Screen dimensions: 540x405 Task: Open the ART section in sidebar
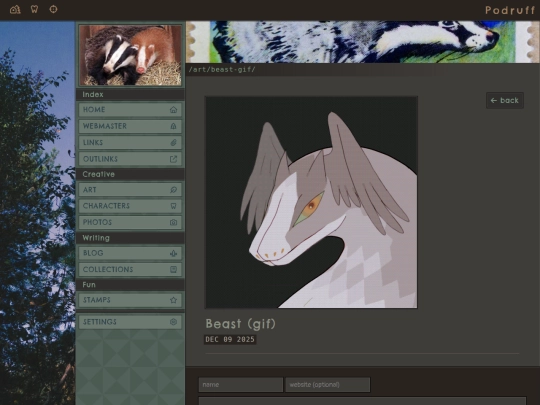(x=130, y=190)
